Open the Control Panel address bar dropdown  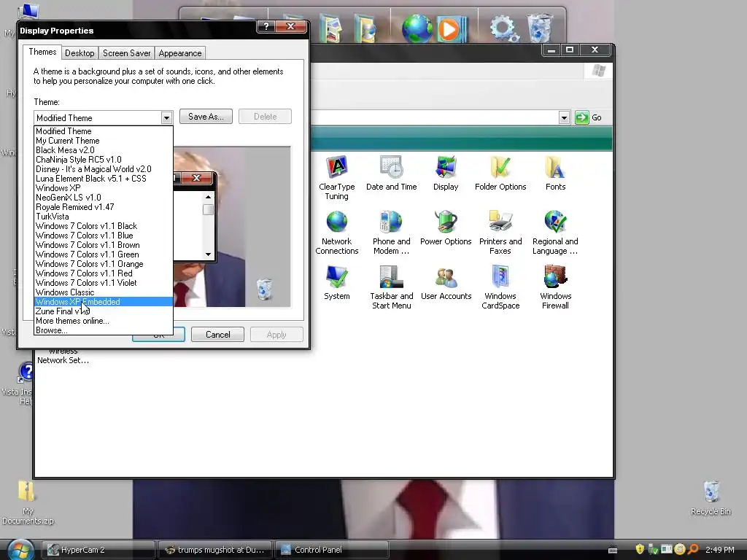pyautogui.click(x=564, y=117)
